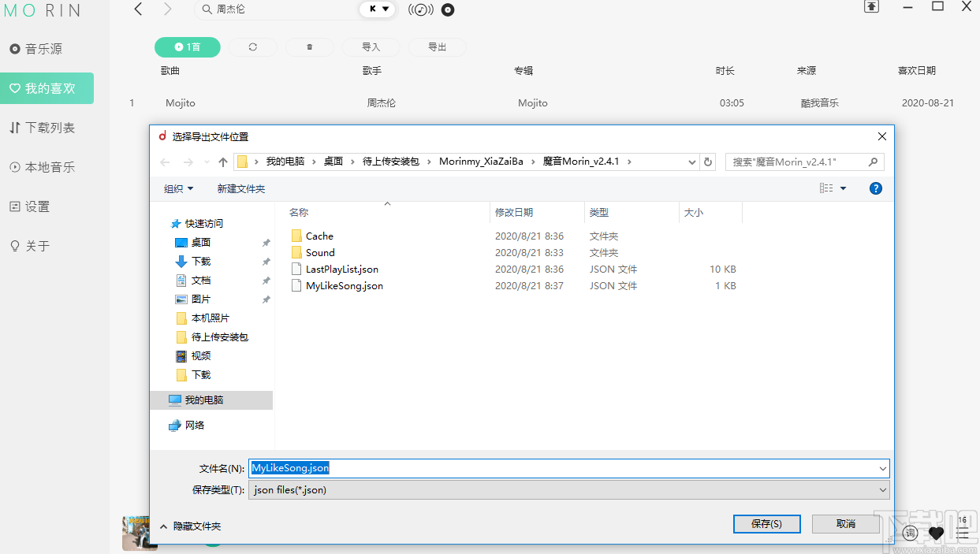Expand the address bar history dropdown

point(692,162)
